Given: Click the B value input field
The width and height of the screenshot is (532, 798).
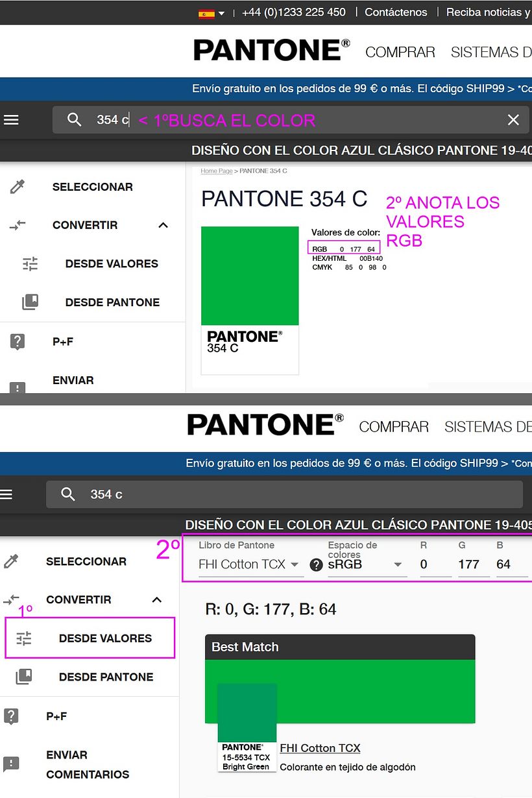Looking at the screenshot, I should [x=512, y=564].
